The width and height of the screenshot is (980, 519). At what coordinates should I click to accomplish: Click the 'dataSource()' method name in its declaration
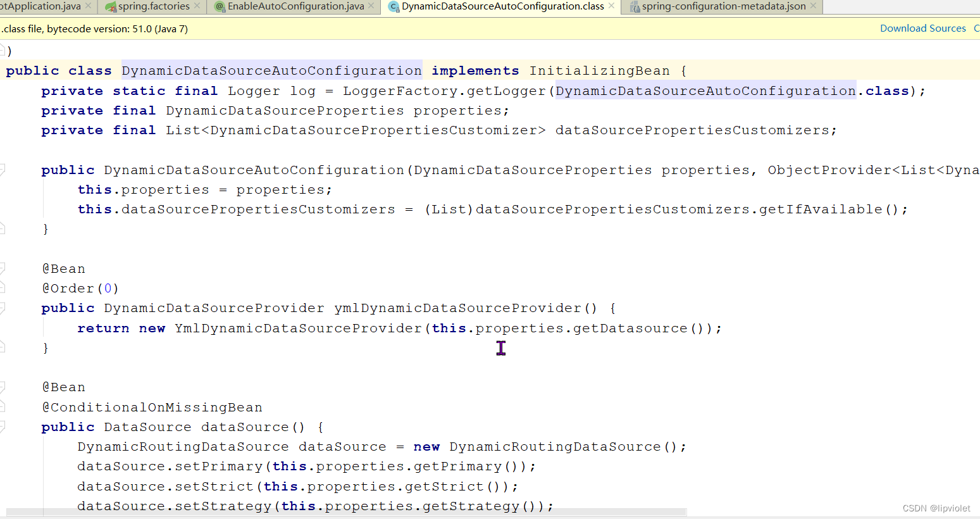(x=253, y=427)
